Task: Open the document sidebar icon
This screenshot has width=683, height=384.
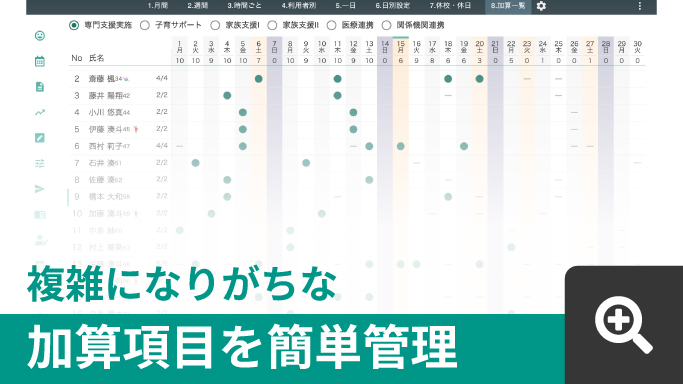Action: pos(40,87)
